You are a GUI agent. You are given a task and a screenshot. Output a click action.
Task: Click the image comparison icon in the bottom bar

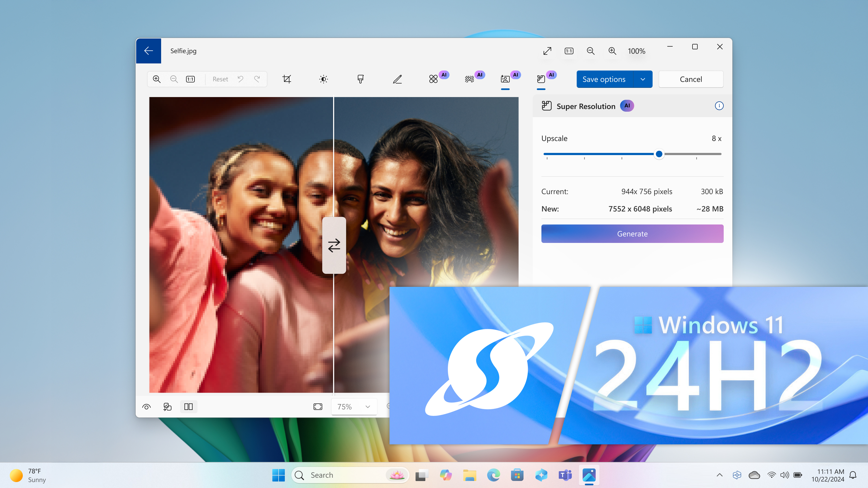(x=167, y=407)
